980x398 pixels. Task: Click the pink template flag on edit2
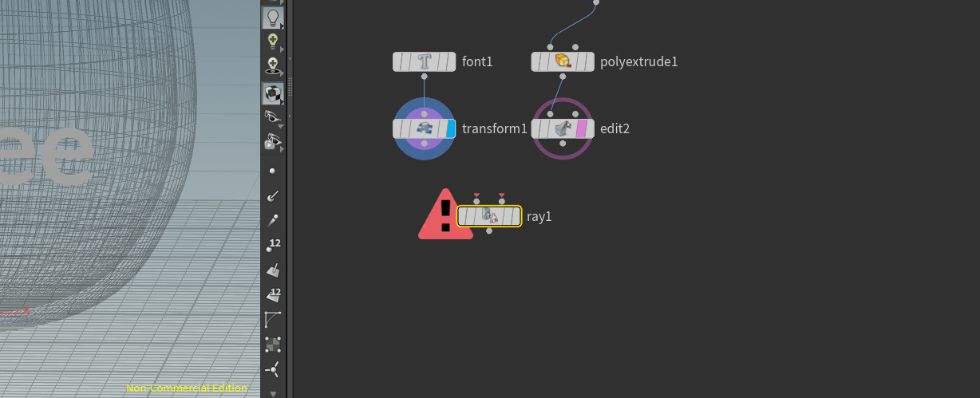point(582,128)
